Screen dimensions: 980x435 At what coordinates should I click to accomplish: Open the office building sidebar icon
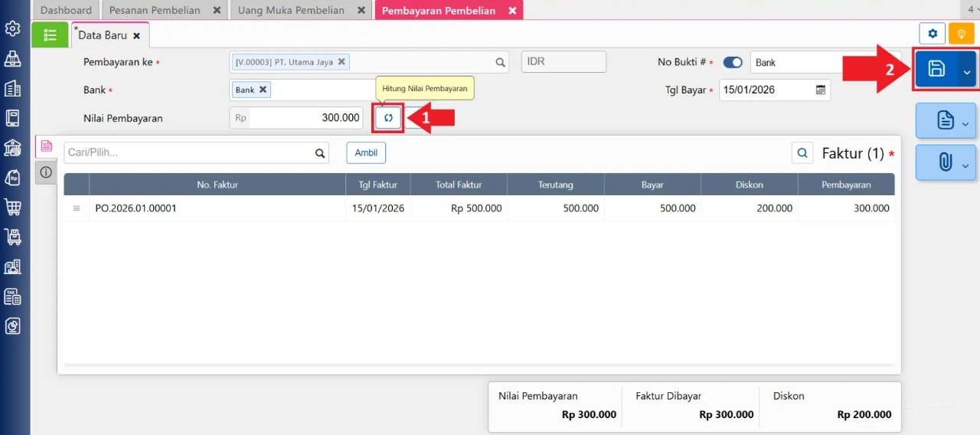[12, 89]
